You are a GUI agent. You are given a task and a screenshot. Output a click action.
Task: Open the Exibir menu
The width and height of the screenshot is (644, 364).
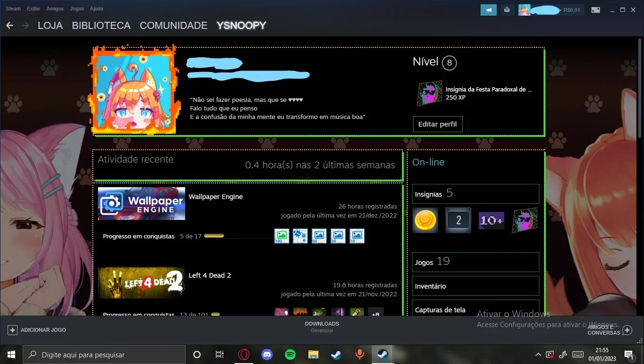pos(33,9)
